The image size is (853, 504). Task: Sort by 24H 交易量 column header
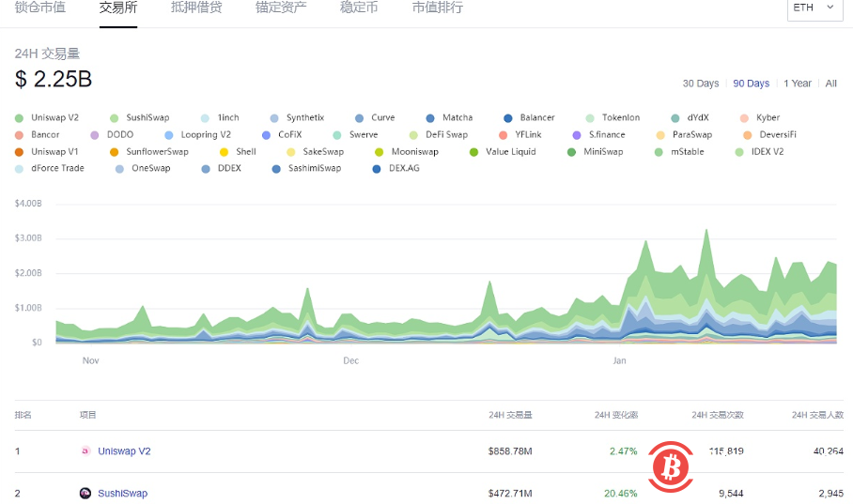coord(510,415)
